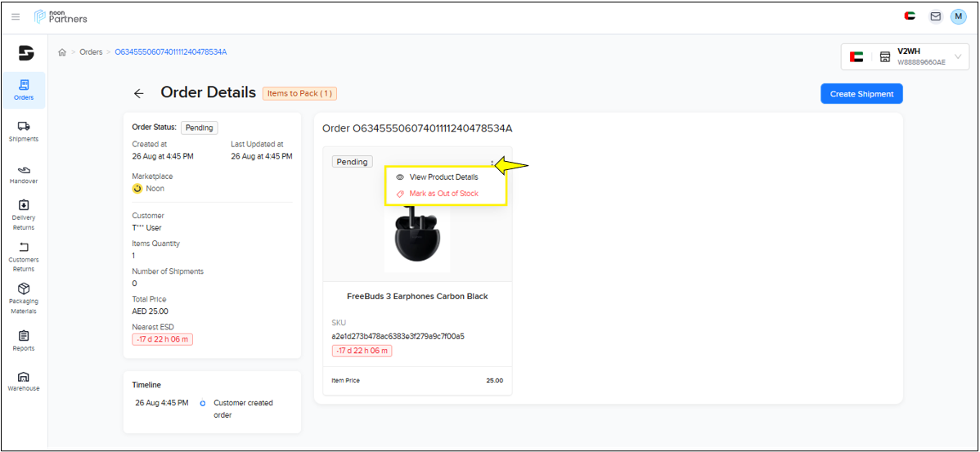Screen dimensions: 980x452
Task: Open Delivery Returns in sidebar
Action: coord(24,215)
